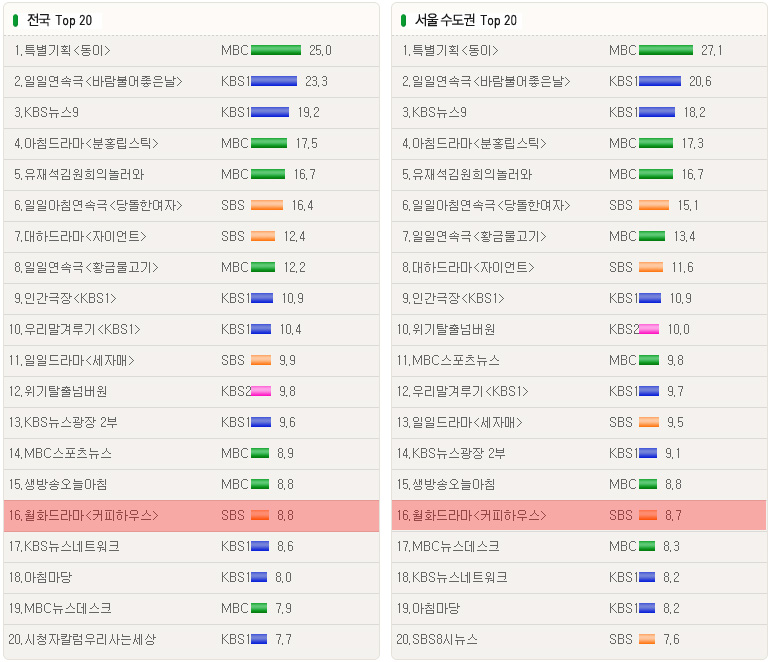
Task: Click 'SBS' channel label beside 7.6
Action: [x=621, y=640]
